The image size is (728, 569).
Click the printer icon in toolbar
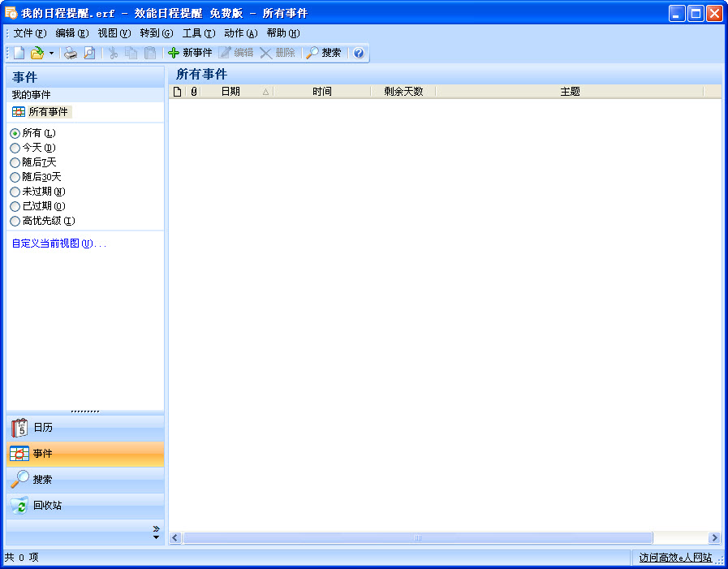[71, 53]
